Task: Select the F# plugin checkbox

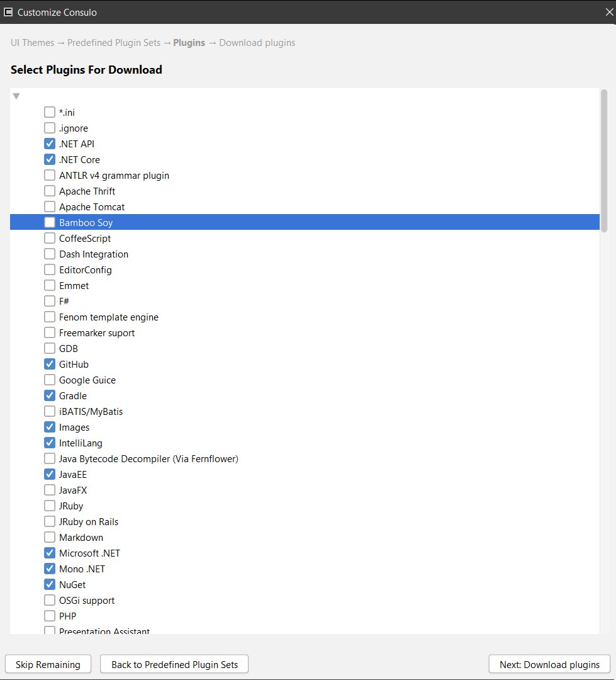Action: (x=50, y=301)
